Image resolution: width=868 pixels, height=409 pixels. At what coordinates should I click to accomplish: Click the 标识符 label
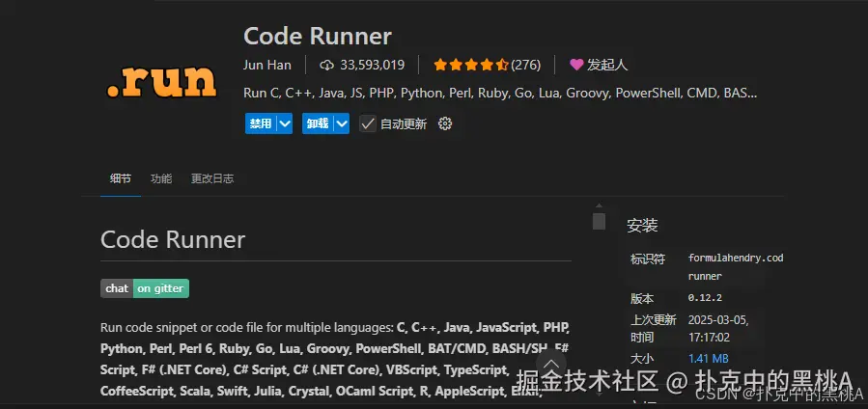click(648, 259)
